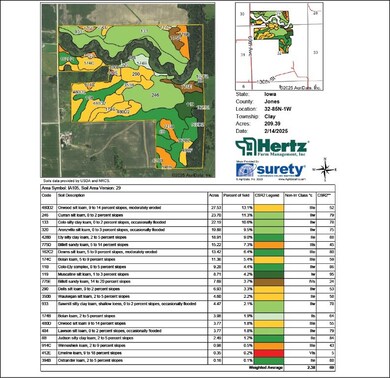This screenshot has width=390, height=378.
Task: Click the Hertz Farm Management logo
Action: [x=271, y=147]
